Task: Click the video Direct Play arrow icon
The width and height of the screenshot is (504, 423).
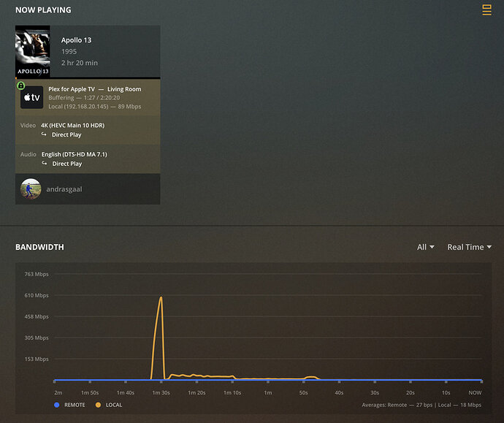Action: pos(44,134)
